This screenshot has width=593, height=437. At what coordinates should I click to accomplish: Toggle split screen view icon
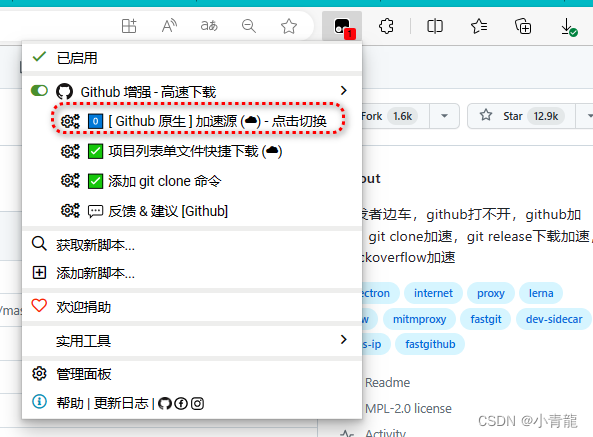coord(435,26)
